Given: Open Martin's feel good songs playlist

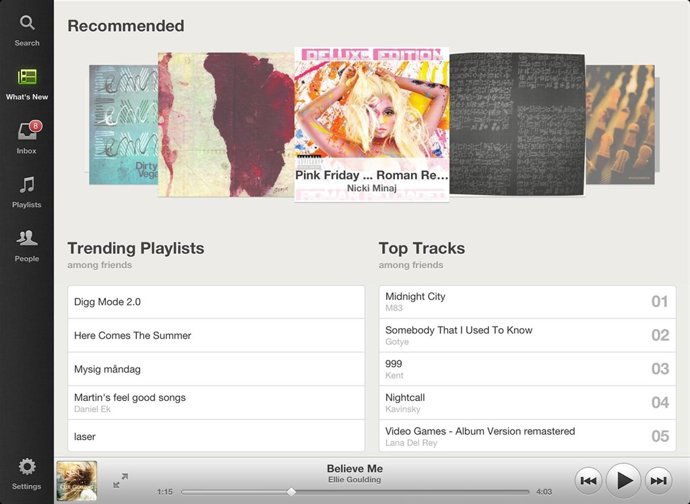Looking at the screenshot, I should (x=216, y=403).
